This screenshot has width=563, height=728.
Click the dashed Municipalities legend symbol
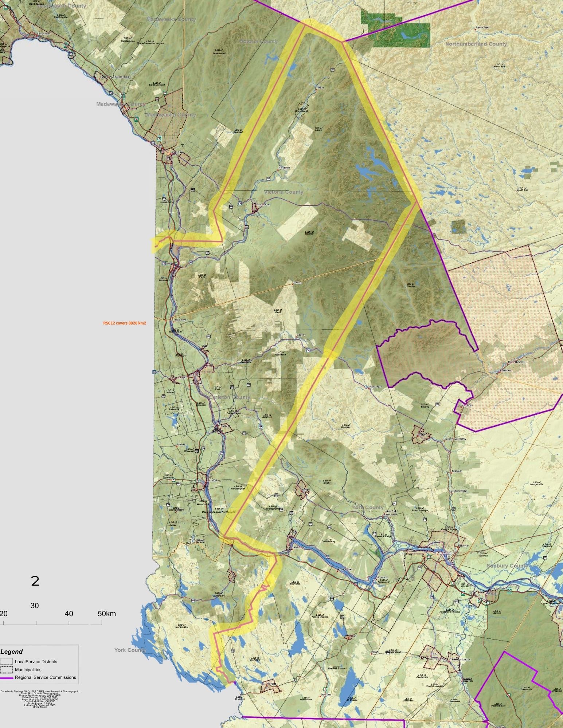[x=6, y=669]
